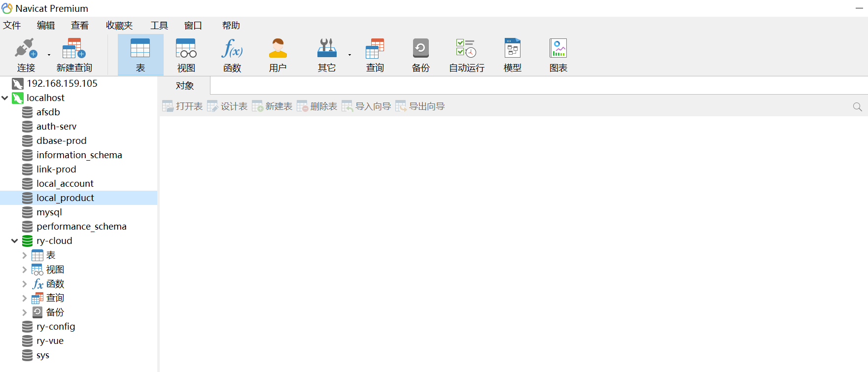Open the Charts (图表) toolbar icon
868x372 pixels.
(x=558, y=48)
